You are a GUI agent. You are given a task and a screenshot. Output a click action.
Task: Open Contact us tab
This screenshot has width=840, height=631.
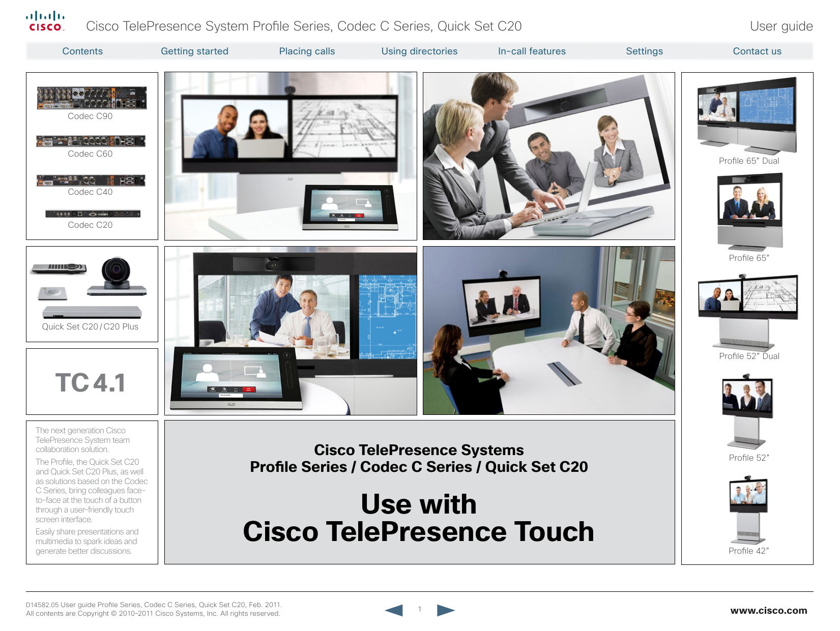pos(757,51)
